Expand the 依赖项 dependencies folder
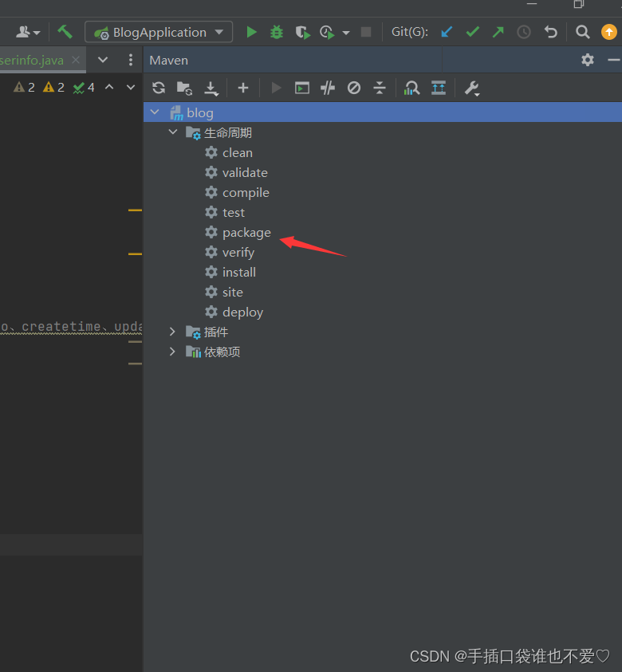 click(x=172, y=352)
